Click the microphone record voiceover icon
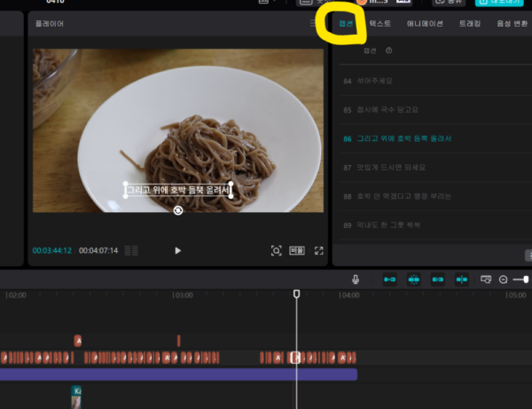 pyautogui.click(x=356, y=279)
